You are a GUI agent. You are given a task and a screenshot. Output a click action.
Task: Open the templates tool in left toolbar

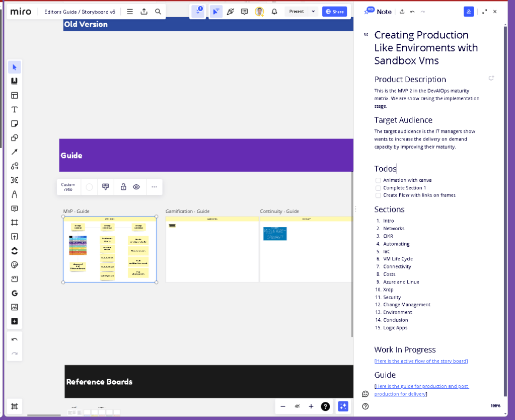15,95
